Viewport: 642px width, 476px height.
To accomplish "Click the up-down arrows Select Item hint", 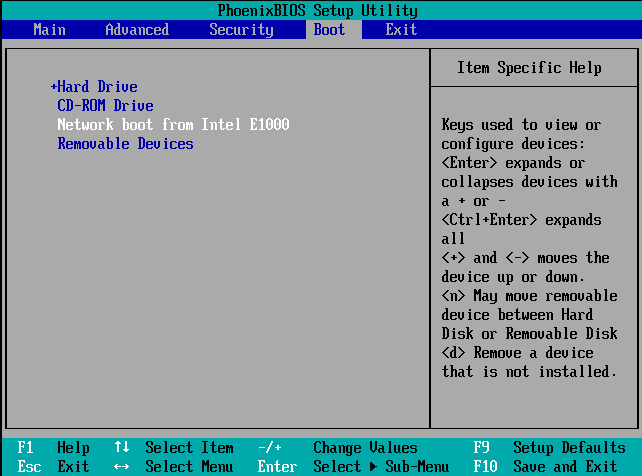I will coord(174,448).
